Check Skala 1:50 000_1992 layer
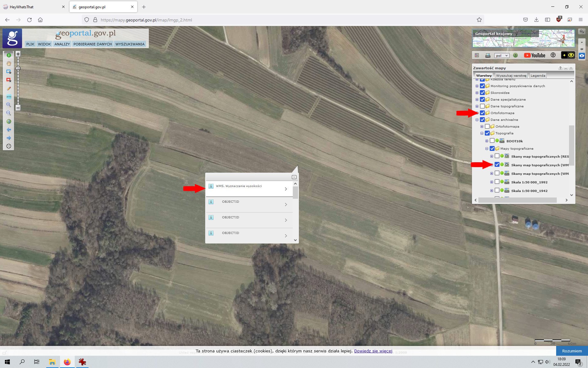The width and height of the screenshot is (588, 368). point(497,182)
